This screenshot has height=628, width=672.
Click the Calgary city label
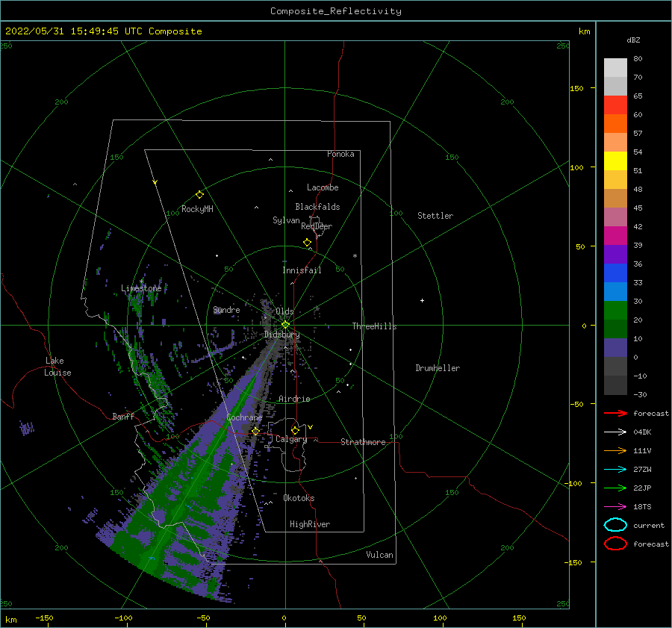click(291, 439)
